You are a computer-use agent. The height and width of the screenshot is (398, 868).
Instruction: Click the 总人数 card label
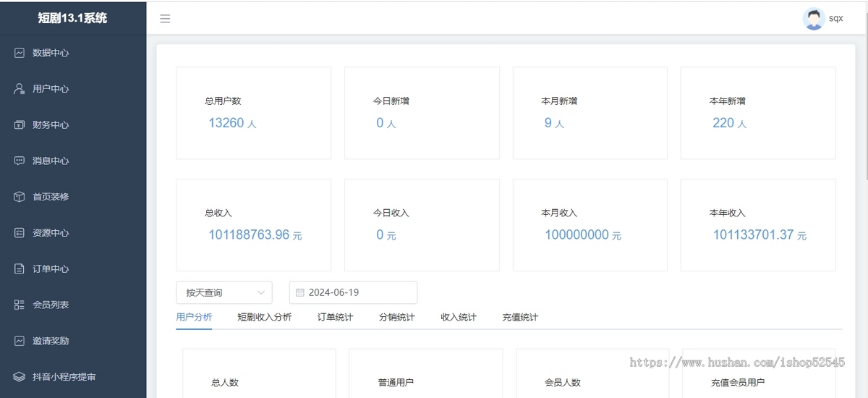point(225,382)
